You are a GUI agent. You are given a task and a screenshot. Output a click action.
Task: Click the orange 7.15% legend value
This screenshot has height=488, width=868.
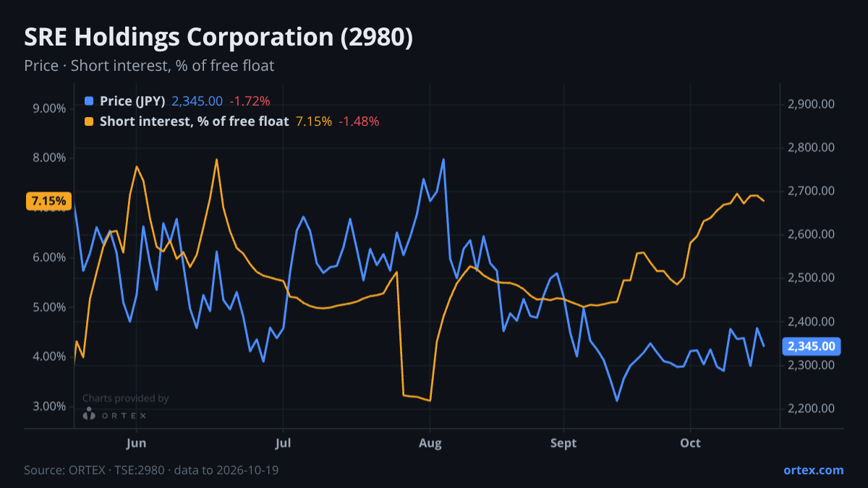314,121
